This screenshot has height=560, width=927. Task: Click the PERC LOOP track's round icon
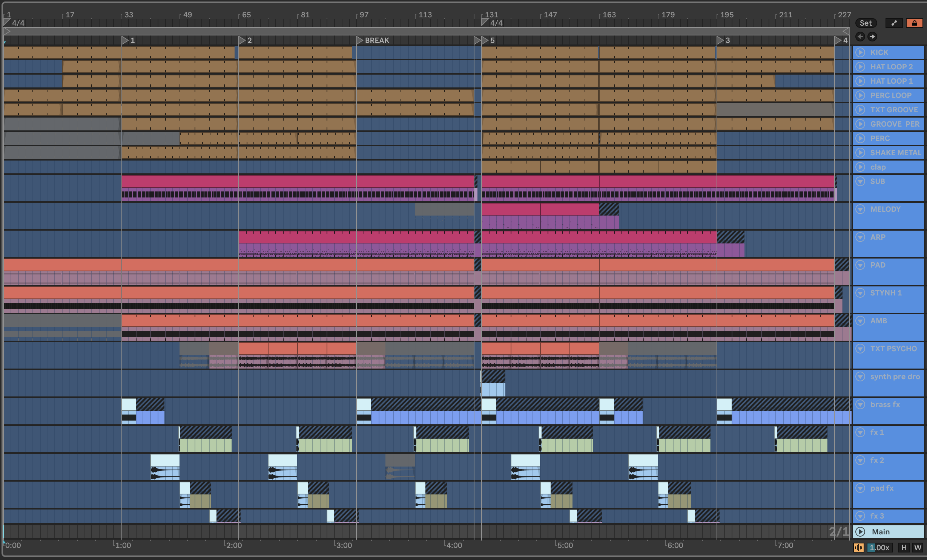(860, 95)
